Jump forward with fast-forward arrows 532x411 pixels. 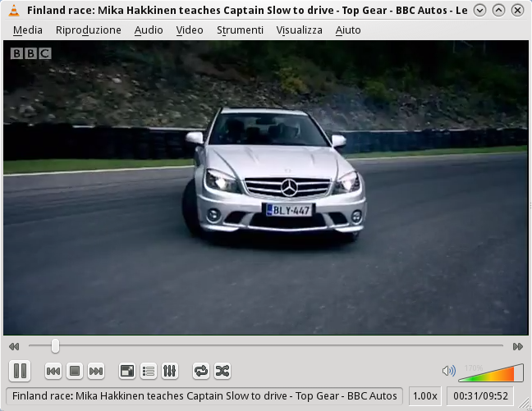click(x=518, y=346)
